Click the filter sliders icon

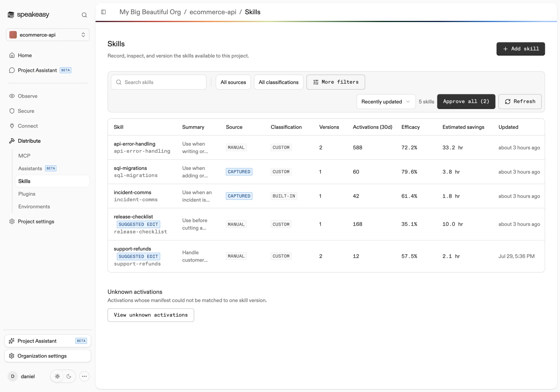click(x=316, y=82)
